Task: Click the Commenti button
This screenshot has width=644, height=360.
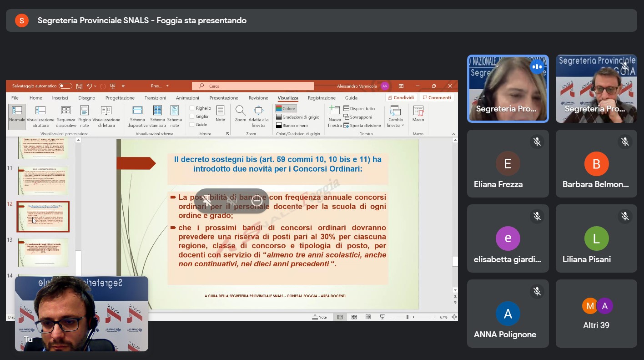Action: point(437,98)
